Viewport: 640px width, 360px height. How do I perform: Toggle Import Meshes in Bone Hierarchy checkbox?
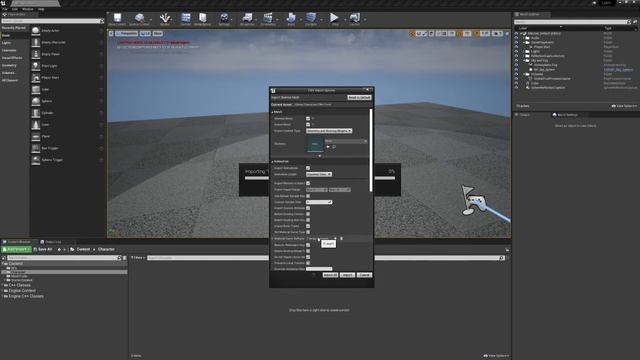pyautogui.click(x=308, y=183)
